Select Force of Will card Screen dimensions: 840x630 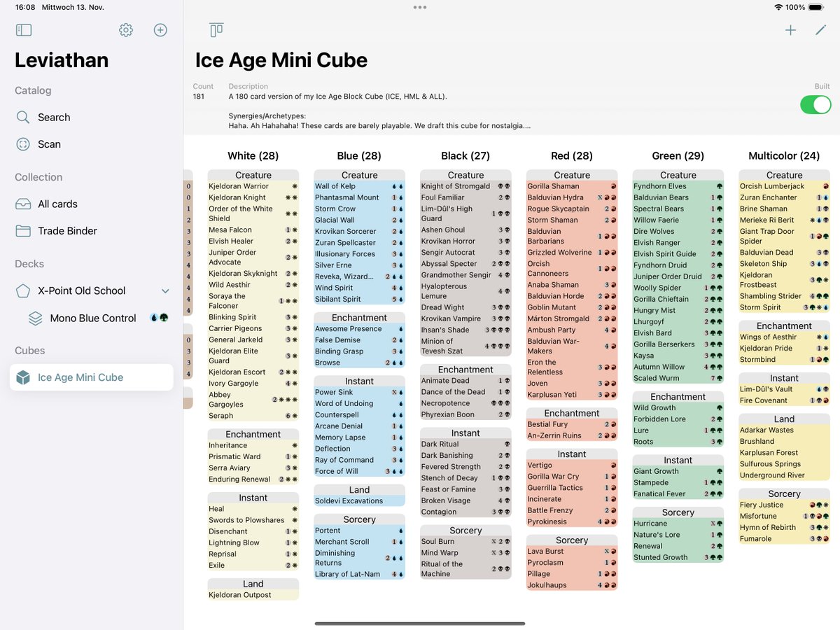tap(359, 471)
